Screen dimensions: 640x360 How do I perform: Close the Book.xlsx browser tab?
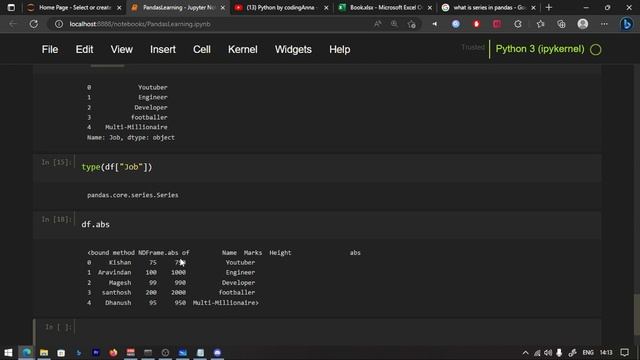point(430,7)
